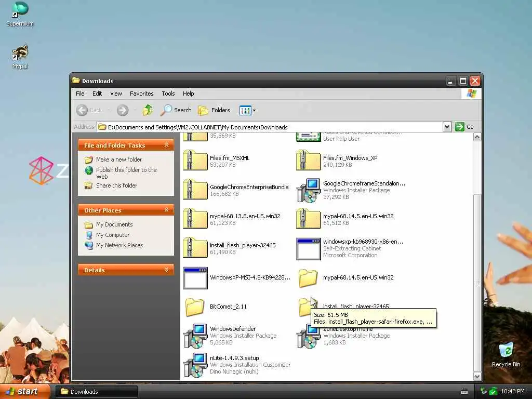532x399 pixels.
Task: Select Files.fm_MSXML zip icon
Action: 195,160
